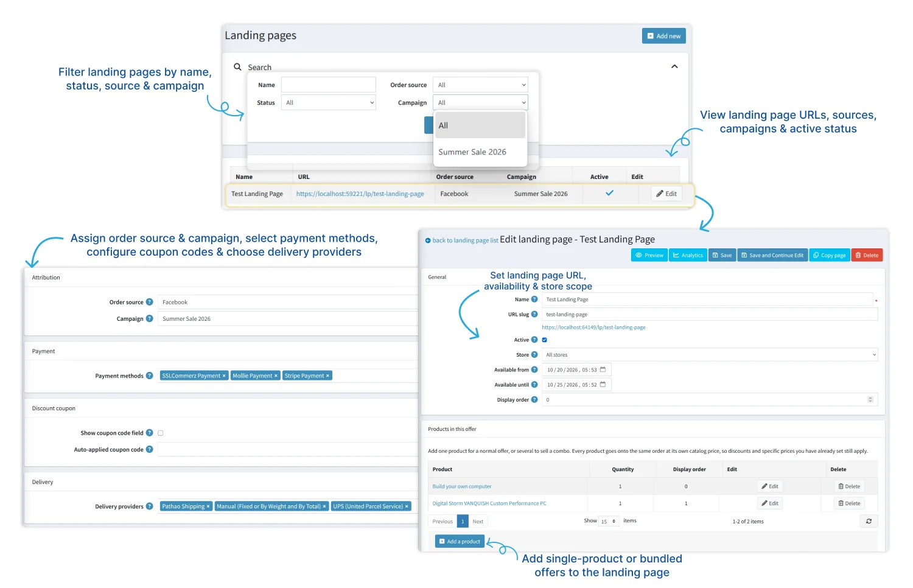Open the test-landing-page URL link in table
The height and width of the screenshot is (588, 913).
(x=360, y=194)
